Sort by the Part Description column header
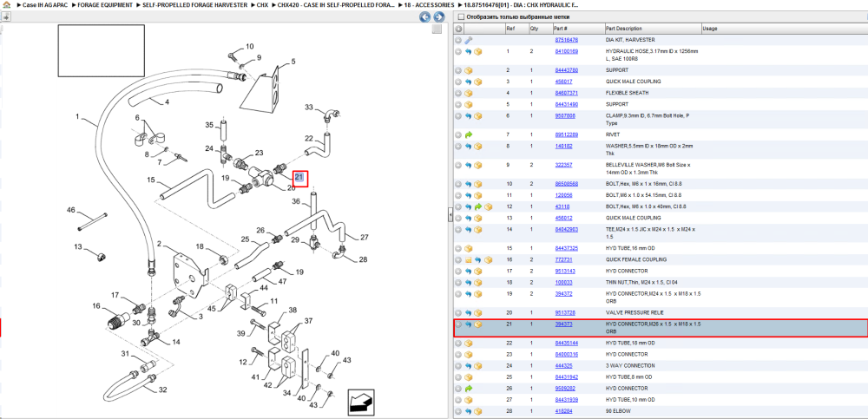 pos(652,29)
